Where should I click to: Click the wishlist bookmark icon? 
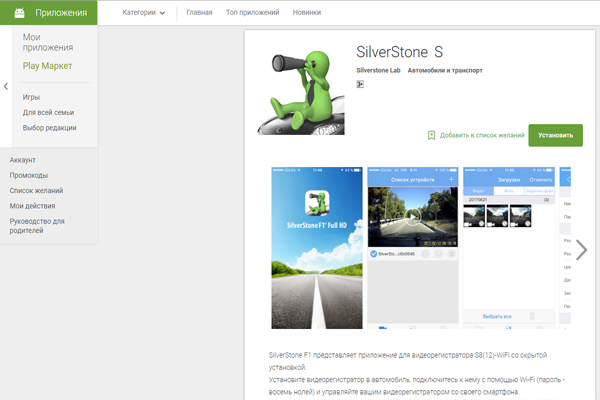[x=431, y=135]
